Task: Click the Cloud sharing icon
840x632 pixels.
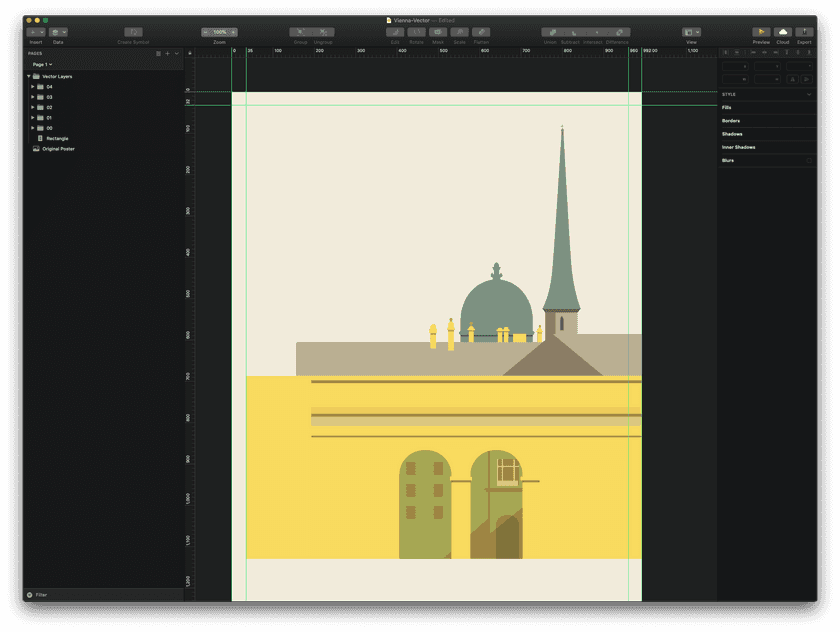Action: [783, 33]
